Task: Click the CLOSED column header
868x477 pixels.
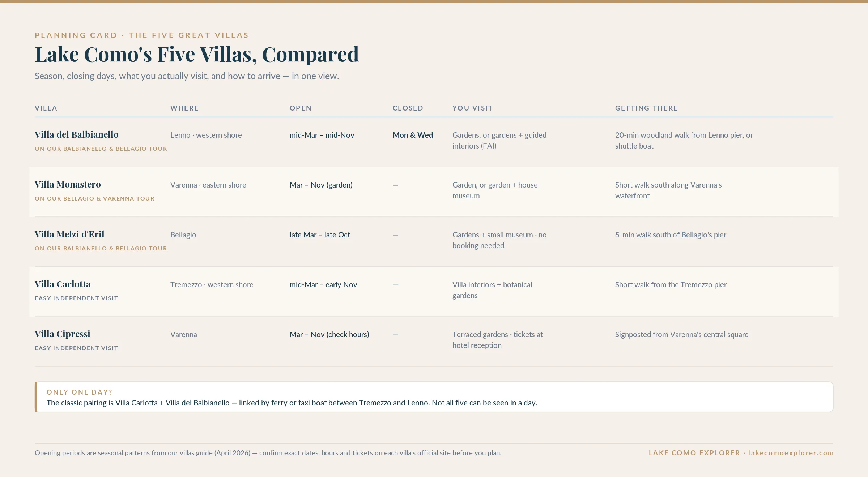Action: coord(408,108)
